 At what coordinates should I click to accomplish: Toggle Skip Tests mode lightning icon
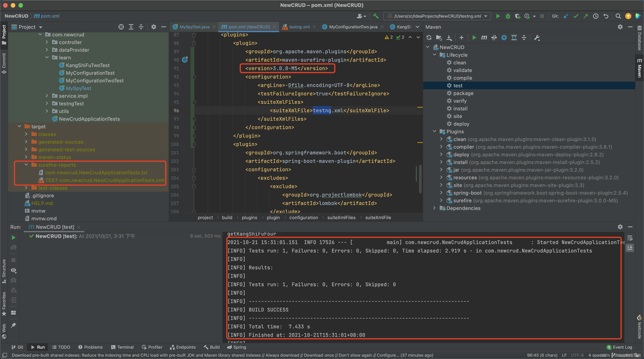504,38
